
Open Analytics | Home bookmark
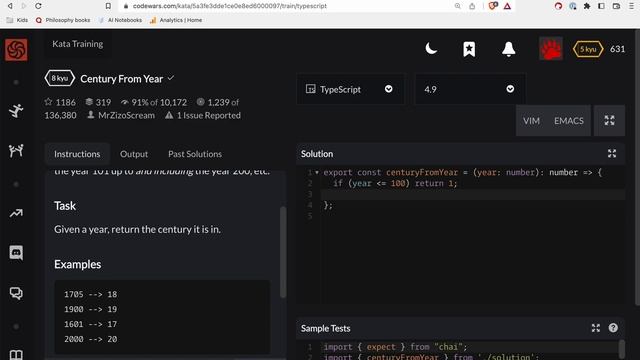tap(176, 20)
